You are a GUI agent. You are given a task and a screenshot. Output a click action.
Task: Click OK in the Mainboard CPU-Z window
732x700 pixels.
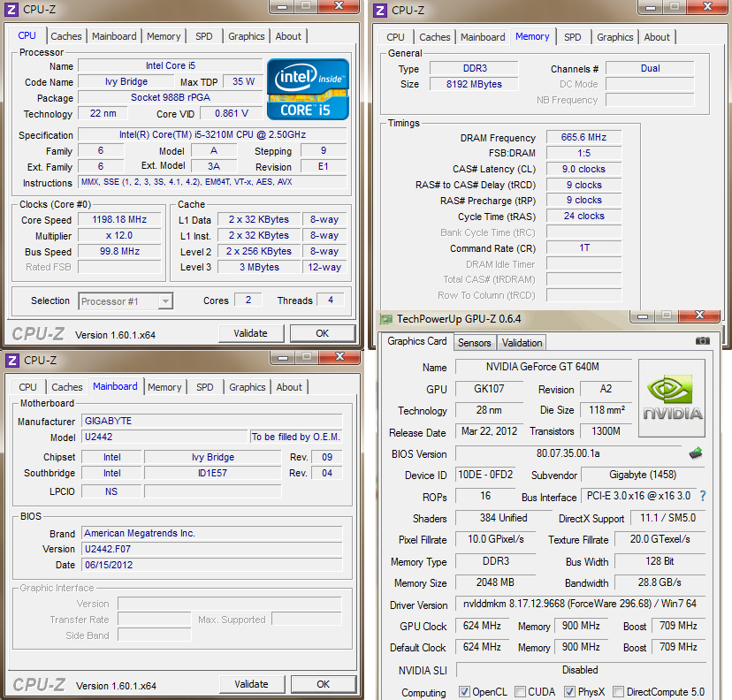(x=323, y=684)
